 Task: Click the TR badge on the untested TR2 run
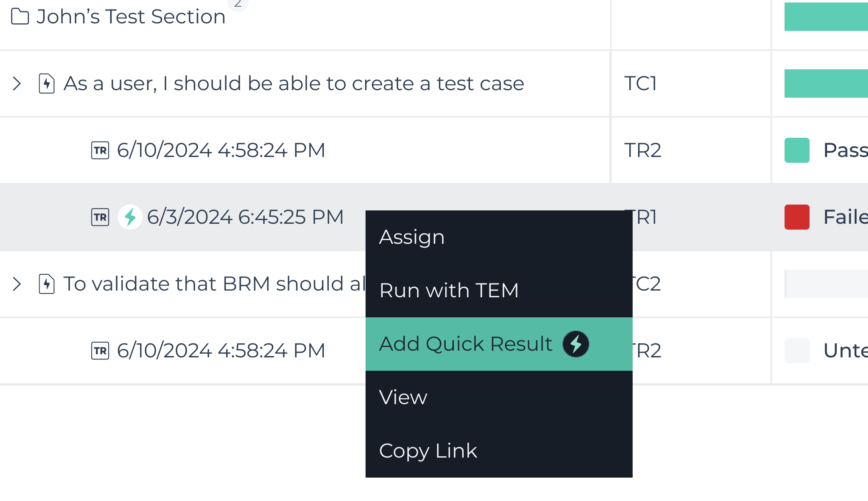[100, 350]
